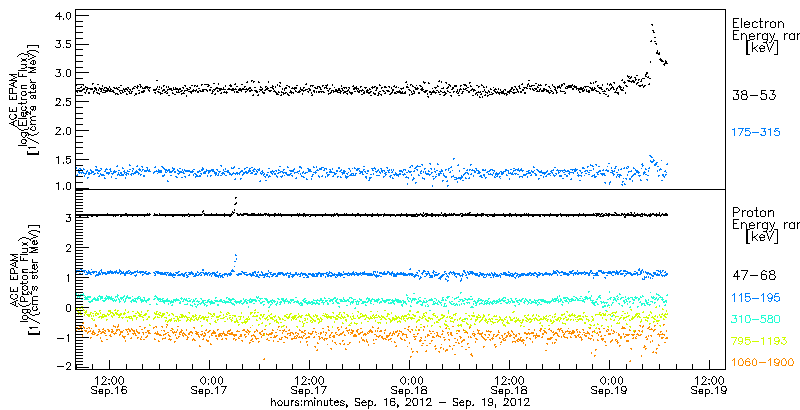Image resolution: width=800 pixels, height=410 pixels.
Task: Click the log(Proton Flux) y-axis title
Action: click(x=24, y=278)
